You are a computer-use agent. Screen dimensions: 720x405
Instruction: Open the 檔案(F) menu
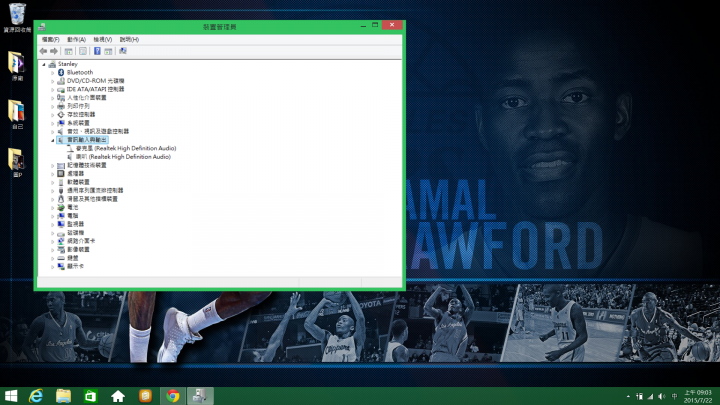pyautogui.click(x=51, y=39)
